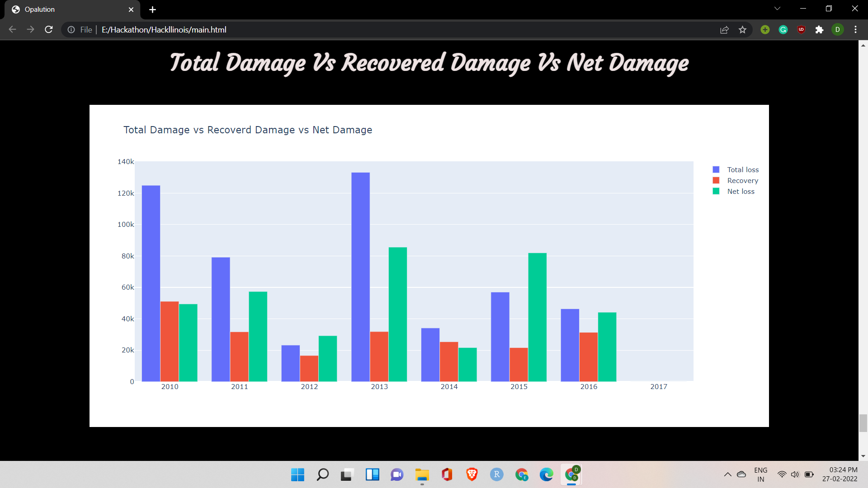Open the ENG IN language selector
Image resolution: width=868 pixels, height=488 pixels.
pyautogui.click(x=760, y=474)
